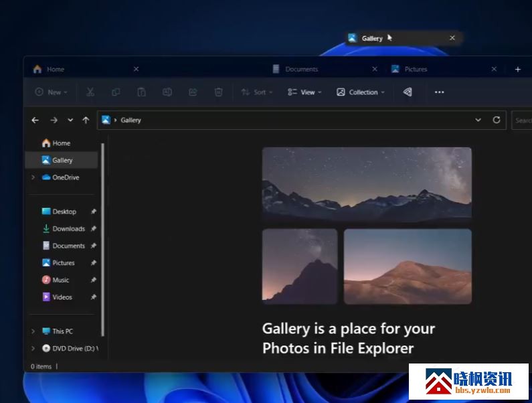Click the Copy icon in toolbar
The image size is (532, 403).
pos(116,92)
